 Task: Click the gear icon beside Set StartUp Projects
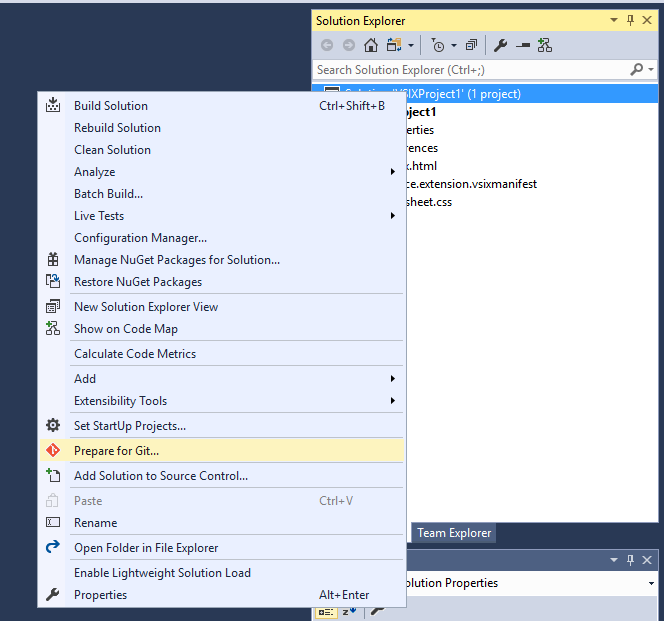[x=53, y=425]
